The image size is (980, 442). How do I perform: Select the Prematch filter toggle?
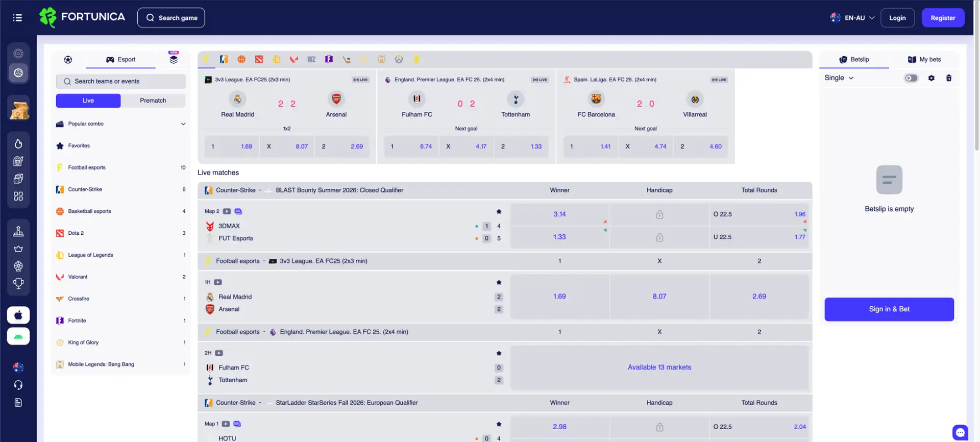tap(153, 101)
